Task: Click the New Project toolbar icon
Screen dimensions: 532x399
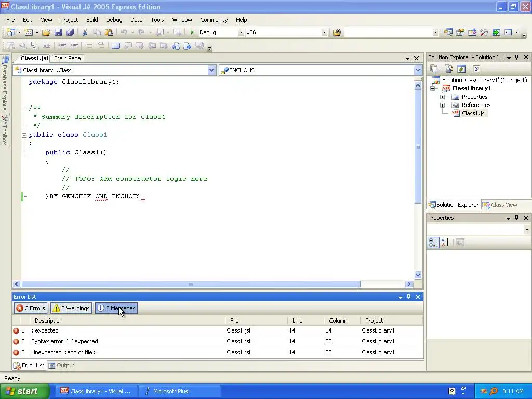Action: [11, 32]
